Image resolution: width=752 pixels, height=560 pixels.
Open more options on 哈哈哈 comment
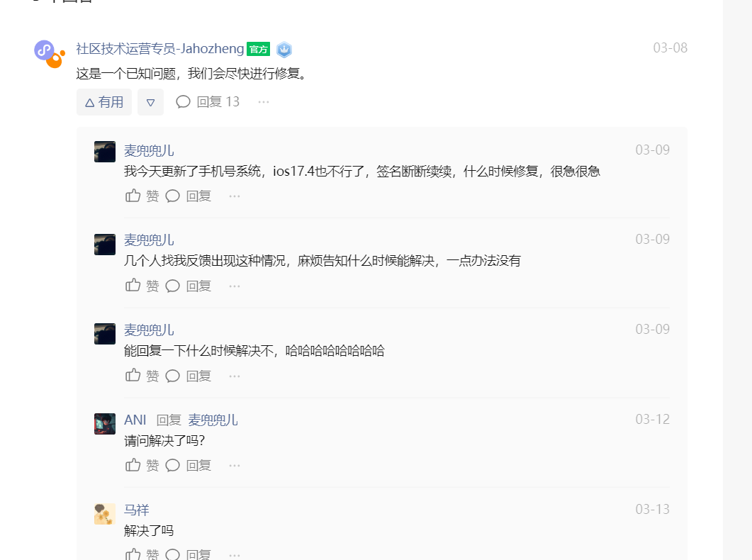click(x=235, y=376)
